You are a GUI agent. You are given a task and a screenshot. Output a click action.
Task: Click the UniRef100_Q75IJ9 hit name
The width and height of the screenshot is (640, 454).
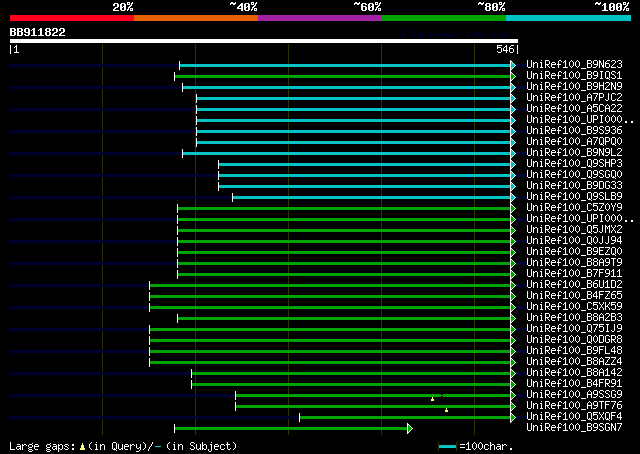click(574, 329)
